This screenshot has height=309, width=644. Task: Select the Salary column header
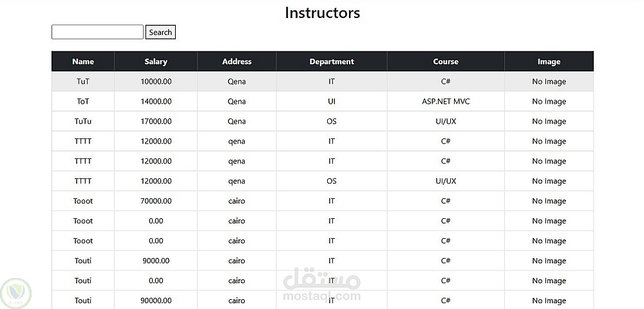156,62
